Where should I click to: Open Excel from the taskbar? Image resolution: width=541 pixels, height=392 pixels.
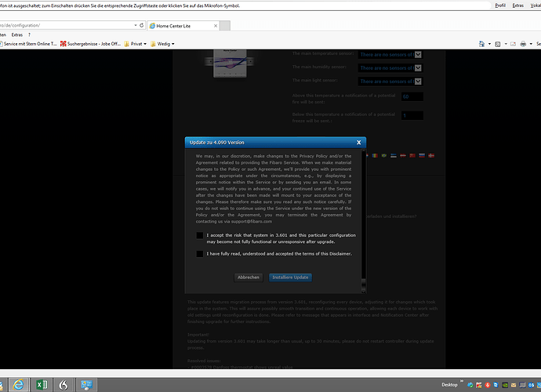click(x=42, y=385)
